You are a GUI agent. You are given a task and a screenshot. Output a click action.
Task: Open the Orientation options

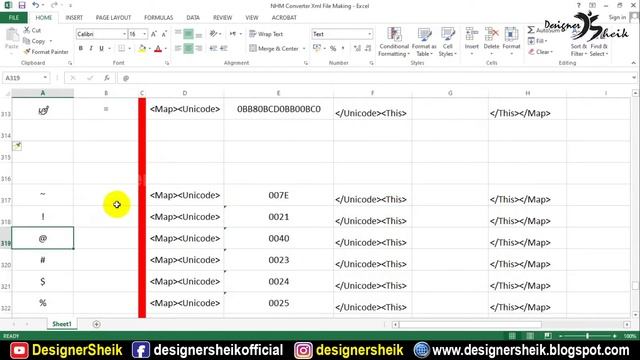coord(214,34)
